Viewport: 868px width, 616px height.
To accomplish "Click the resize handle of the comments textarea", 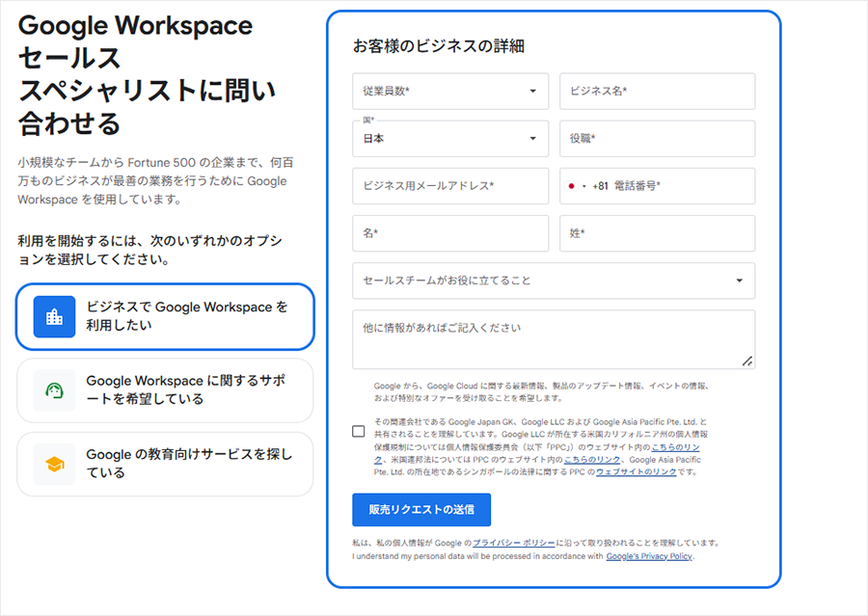I will pos(747,361).
